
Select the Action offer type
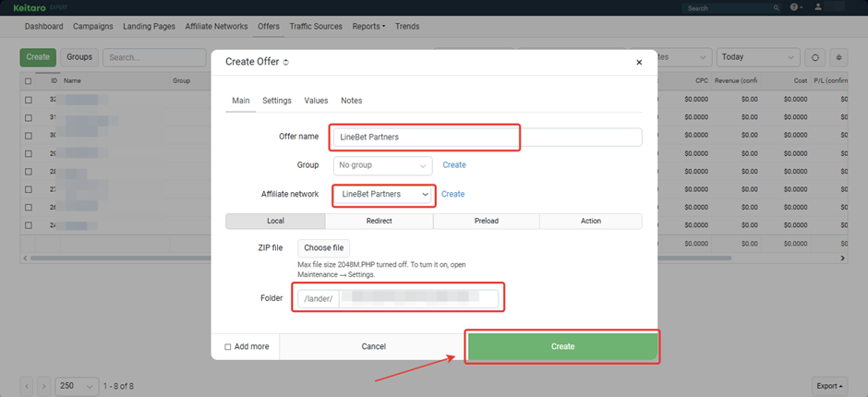tap(591, 221)
